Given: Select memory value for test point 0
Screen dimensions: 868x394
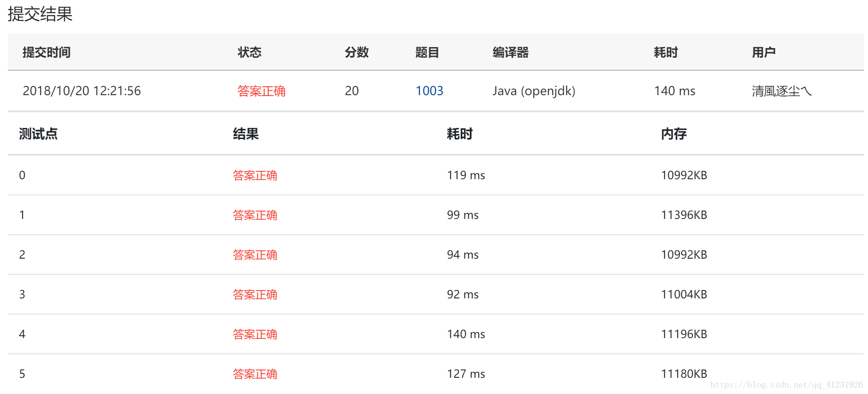Looking at the screenshot, I should pos(684,176).
